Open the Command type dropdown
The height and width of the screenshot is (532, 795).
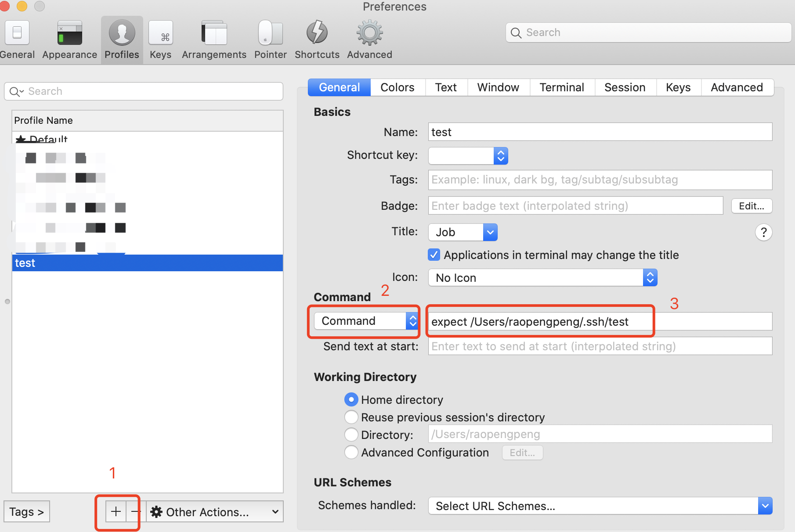366,321
